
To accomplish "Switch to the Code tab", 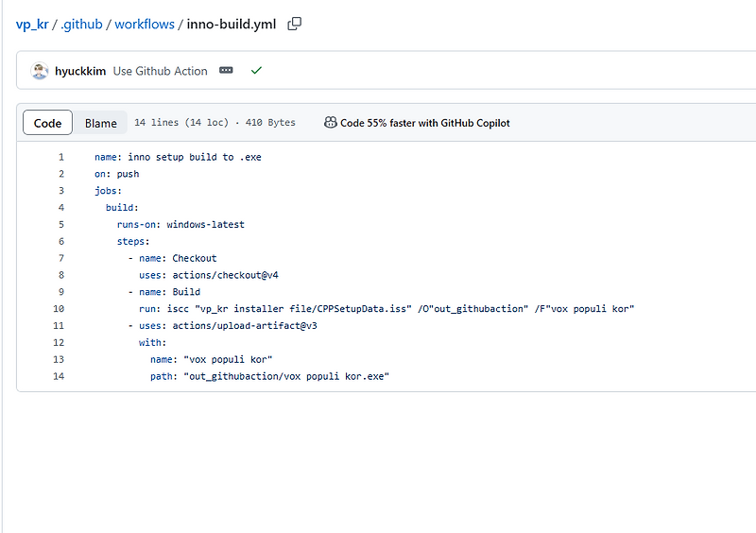I will tap(48, 123).
